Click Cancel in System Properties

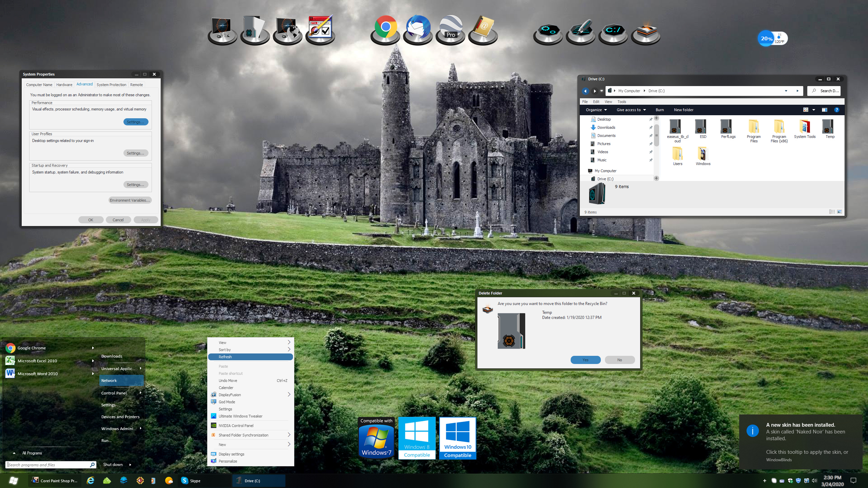coord(118,220)
